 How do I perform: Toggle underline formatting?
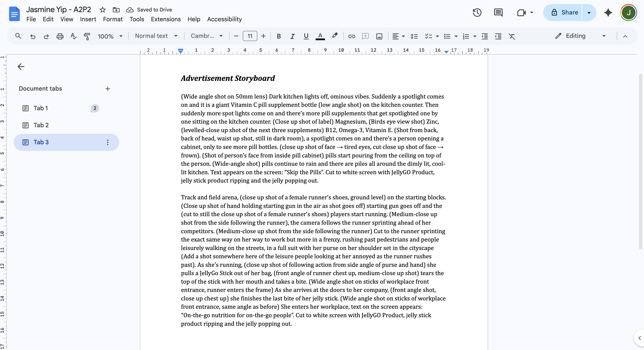tap(306, 36)
